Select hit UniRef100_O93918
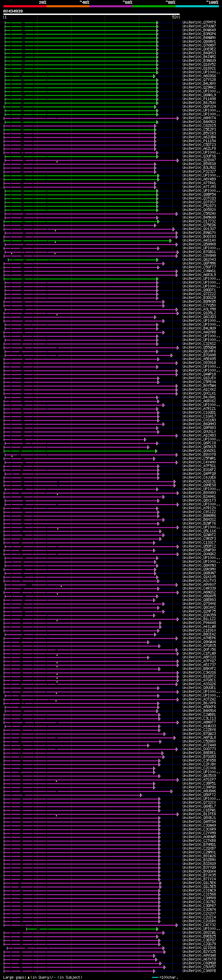 click(x=199, y=363)
